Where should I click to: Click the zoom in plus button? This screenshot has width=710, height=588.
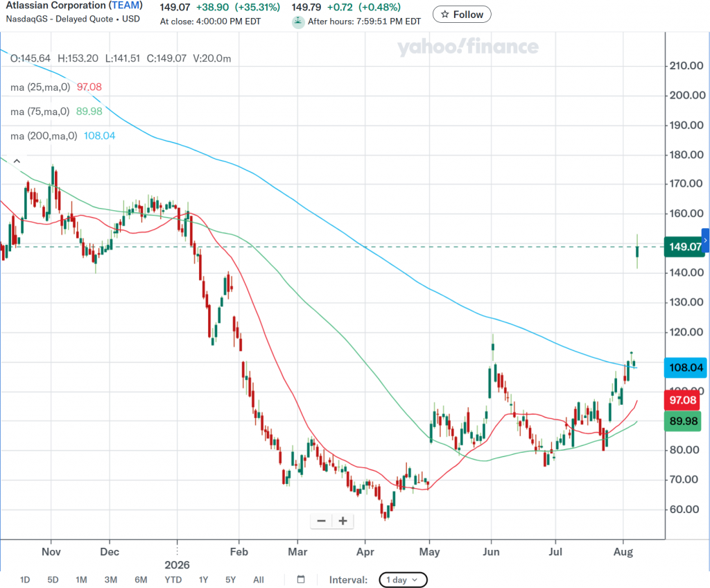[343, 521]
